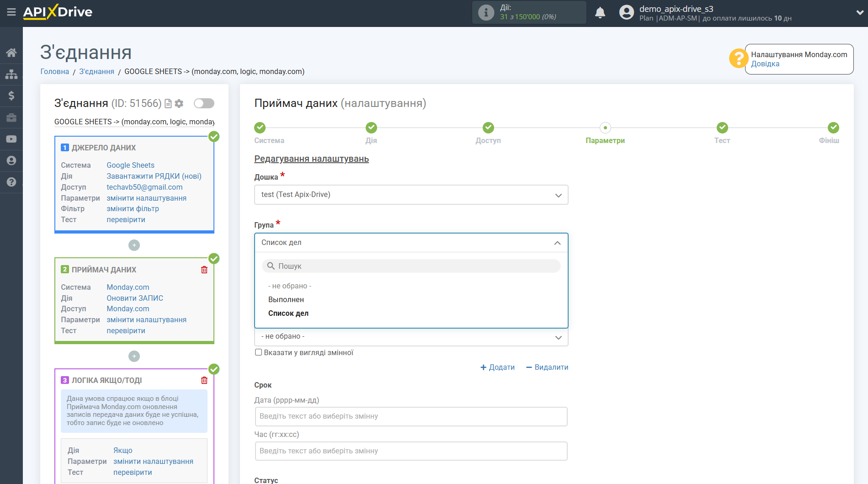Screen dimensions: 868x484
Task: Toggle the connection enable switch
Action: (x=204, y=103)
